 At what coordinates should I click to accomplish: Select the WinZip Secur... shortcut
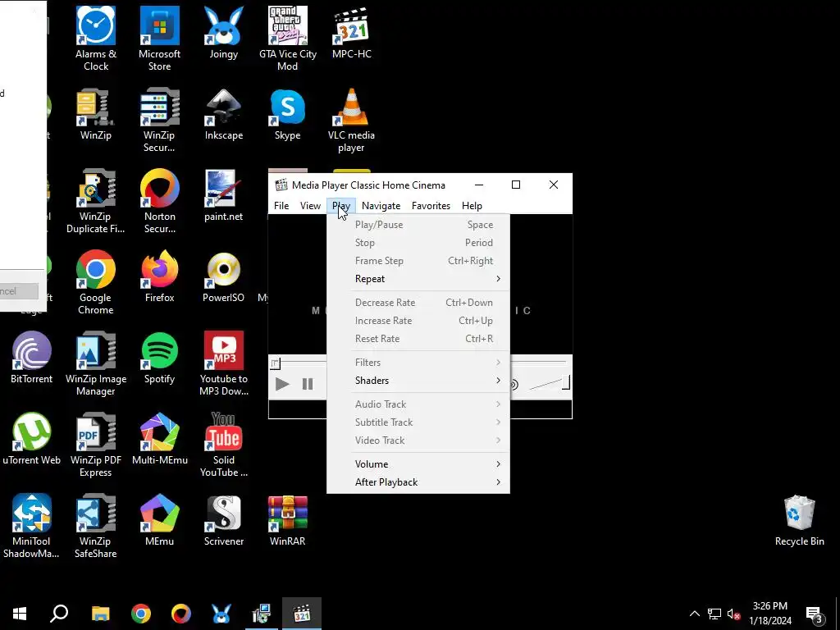coord(159,120)
